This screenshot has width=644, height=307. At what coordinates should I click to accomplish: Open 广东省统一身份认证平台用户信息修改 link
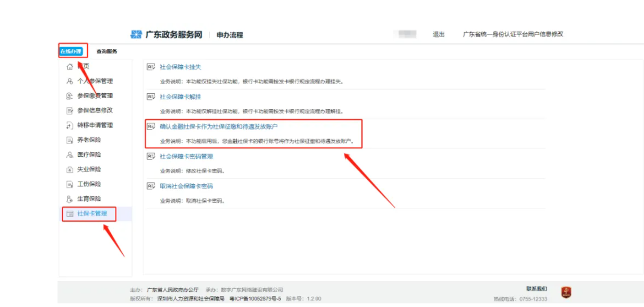click(x=513, y=35)
